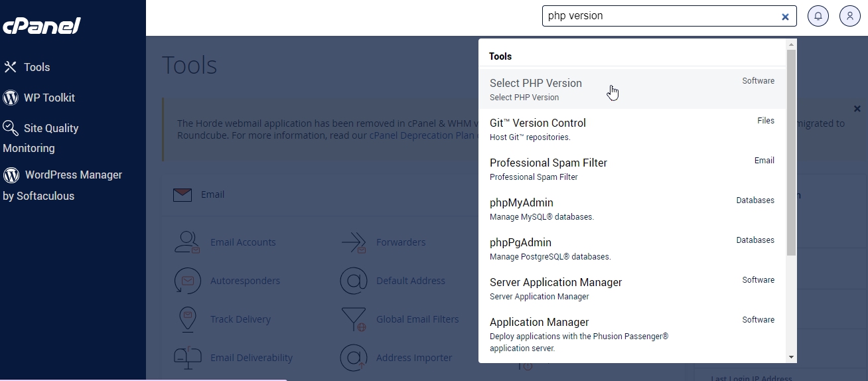Clear the search box with X

[x=785, y=17]
